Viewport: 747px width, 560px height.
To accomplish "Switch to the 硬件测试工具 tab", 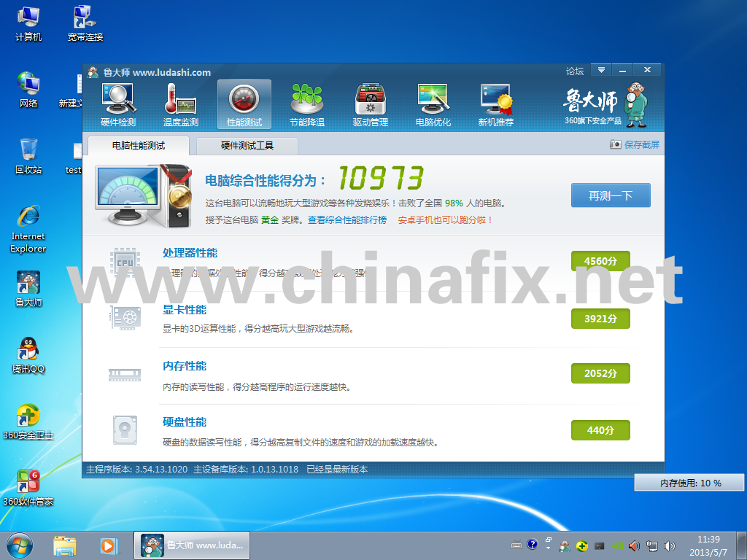I will 247,146.
